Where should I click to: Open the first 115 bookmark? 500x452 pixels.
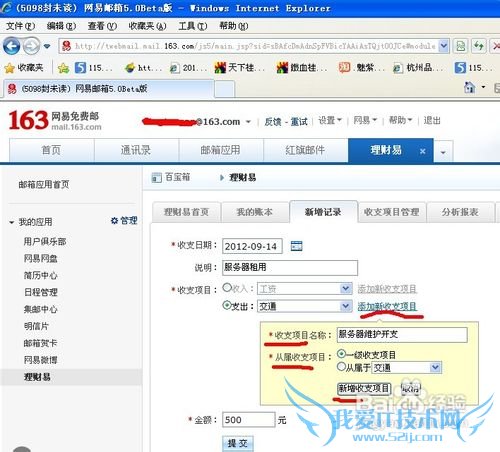tap(94, 68)
